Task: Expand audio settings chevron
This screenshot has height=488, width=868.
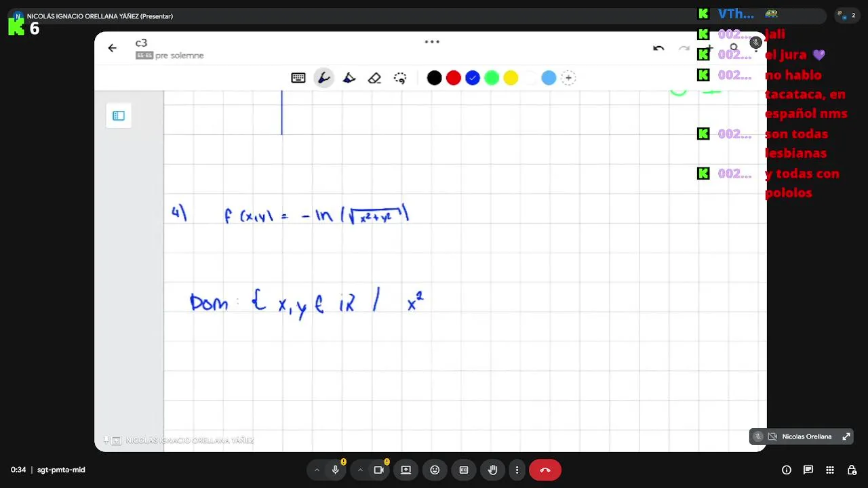Action: tap(317, 470)
